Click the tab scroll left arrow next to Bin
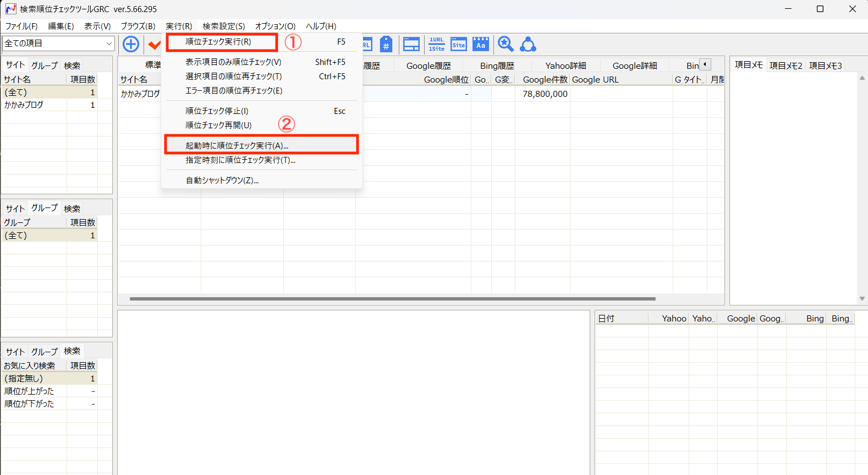The height and width of the screenshot is (475, 868). pyautogui.click(x=705, y=64)
